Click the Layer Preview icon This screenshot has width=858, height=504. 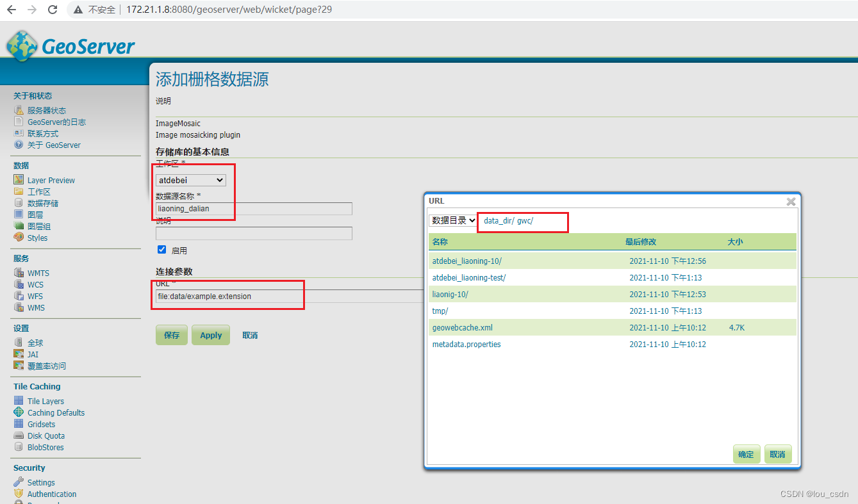(19, 180)
